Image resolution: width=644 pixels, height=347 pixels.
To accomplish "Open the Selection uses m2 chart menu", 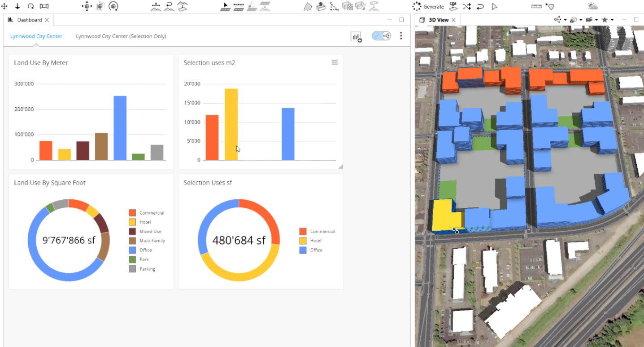I will 335,62.
